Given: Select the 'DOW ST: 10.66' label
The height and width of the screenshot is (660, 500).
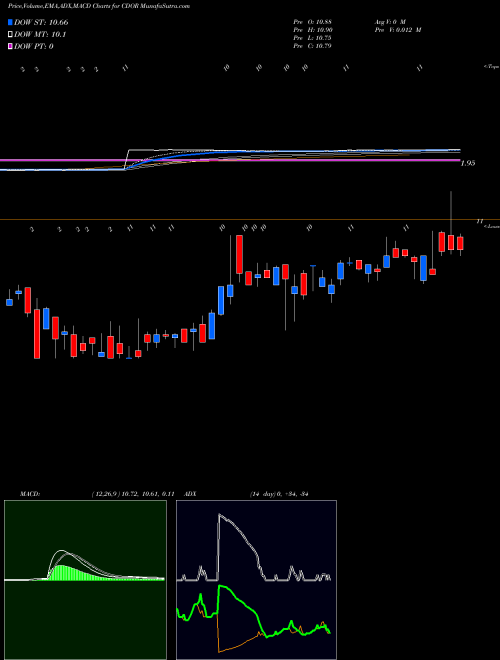Looking at the screenshot, I should point(41,22).
